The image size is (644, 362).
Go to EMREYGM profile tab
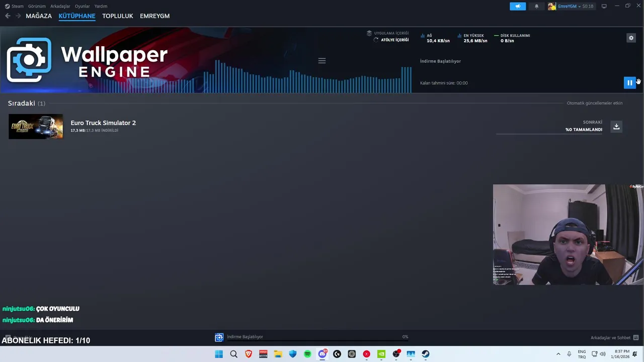pyautogui.click(x=154, y=16)
